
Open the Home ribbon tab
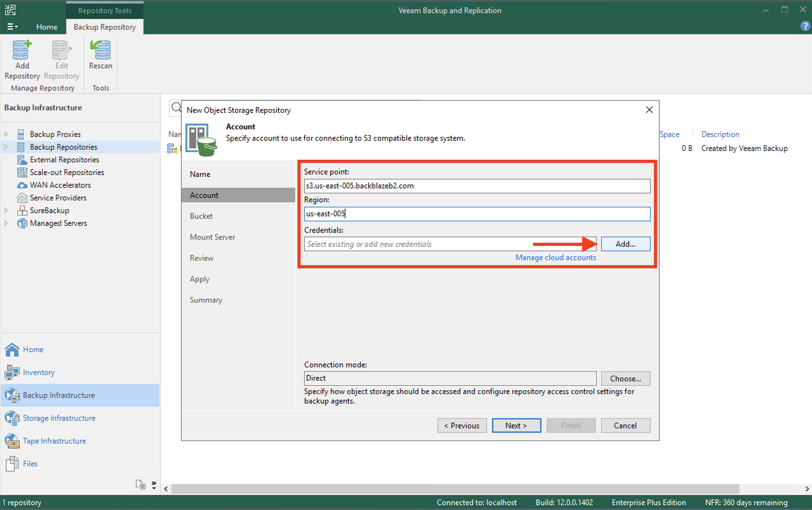47,27
